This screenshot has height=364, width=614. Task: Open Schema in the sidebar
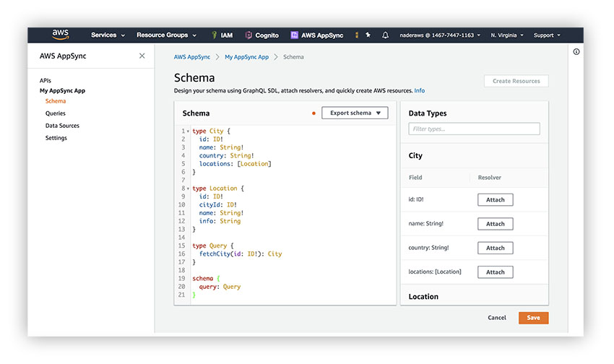[56, 101]
